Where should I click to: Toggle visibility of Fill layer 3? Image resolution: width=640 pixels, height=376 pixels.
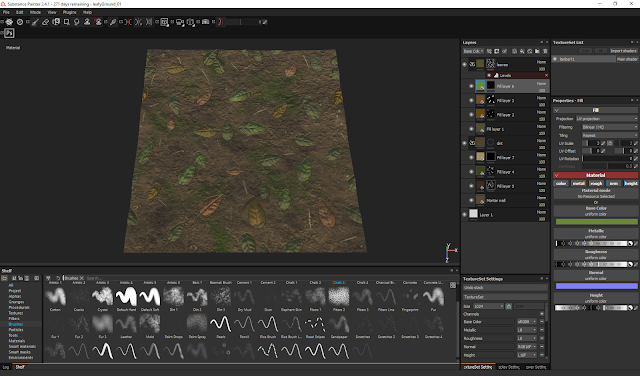coord(471,100)
